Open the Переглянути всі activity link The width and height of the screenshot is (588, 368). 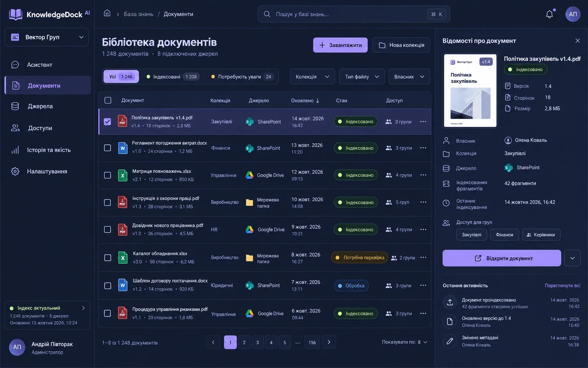562,286
